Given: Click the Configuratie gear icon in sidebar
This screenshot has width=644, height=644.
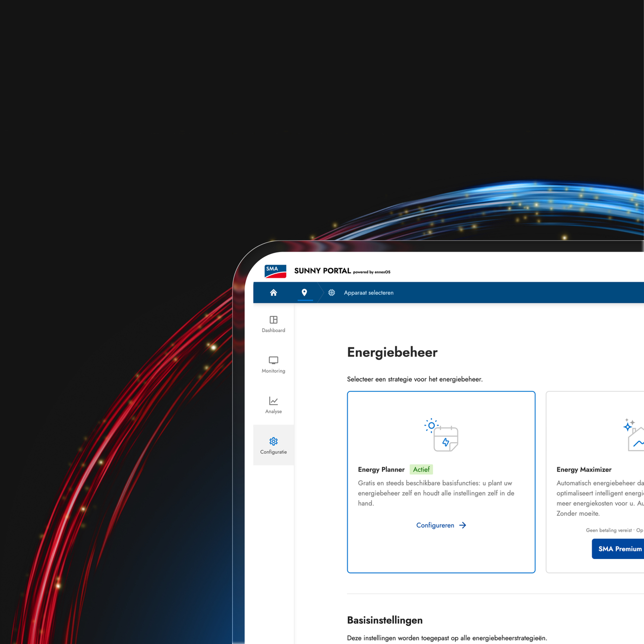Looking at the screenshot, I should (x=274, y=441).
